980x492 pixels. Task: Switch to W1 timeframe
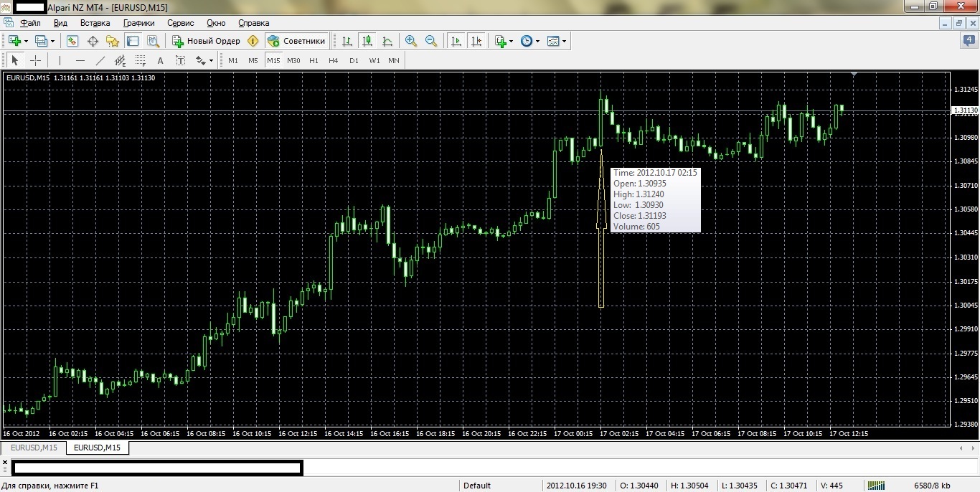[374, 60]
